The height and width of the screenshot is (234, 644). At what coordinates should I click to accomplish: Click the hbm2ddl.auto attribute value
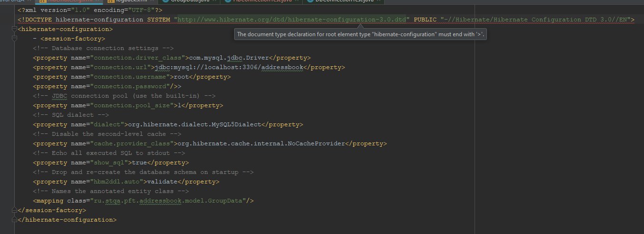pos(117,182)
